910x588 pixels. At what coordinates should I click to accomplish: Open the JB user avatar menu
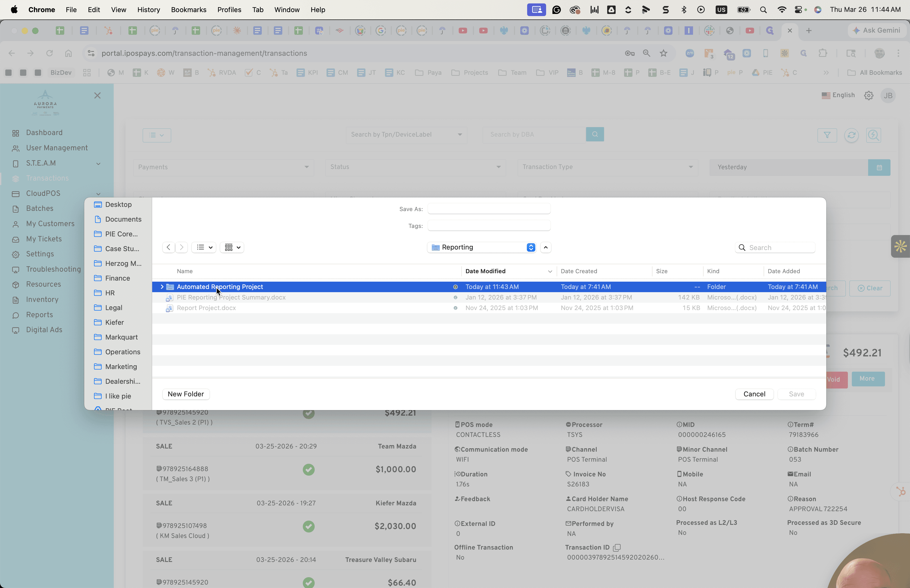(888, 96)
